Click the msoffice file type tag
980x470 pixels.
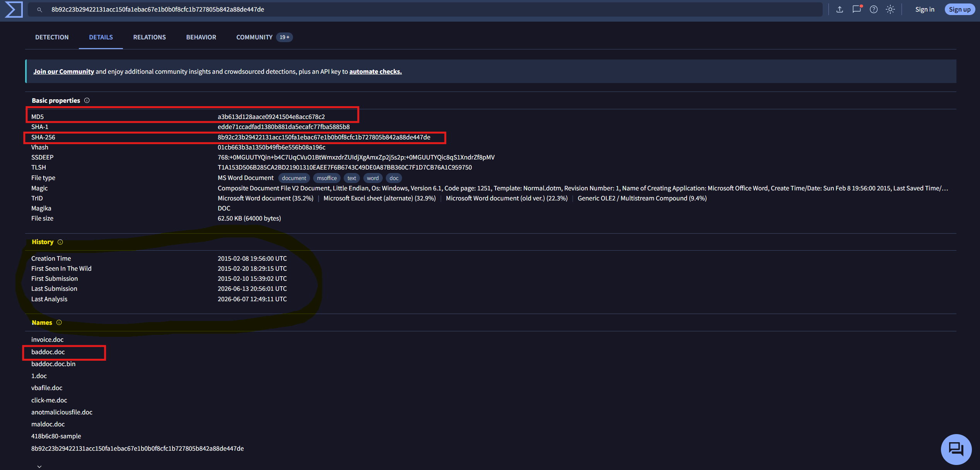pyautogui.click(x=327, y=178)
